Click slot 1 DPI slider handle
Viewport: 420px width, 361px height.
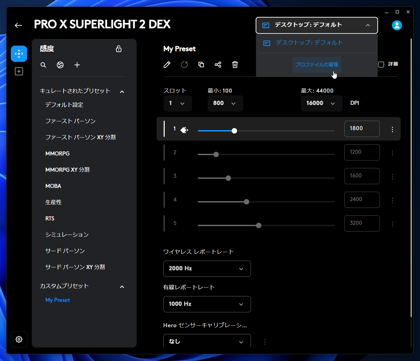(234, 131)
